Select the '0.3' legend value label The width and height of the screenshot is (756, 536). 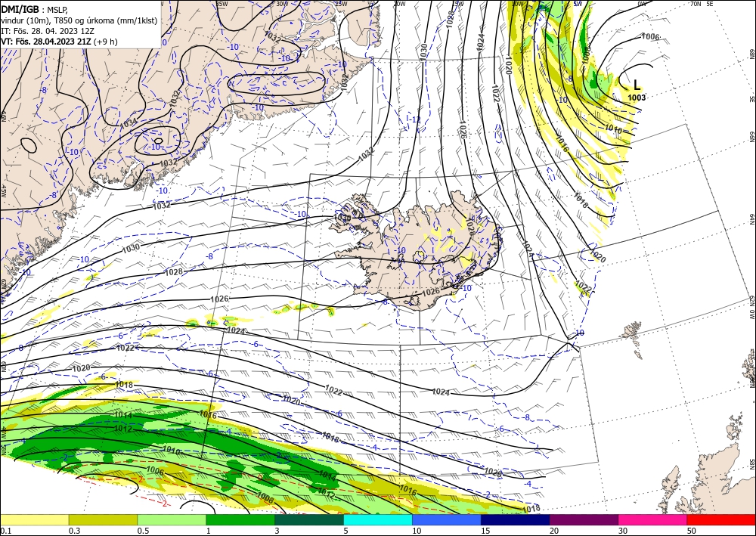(74, 531)
